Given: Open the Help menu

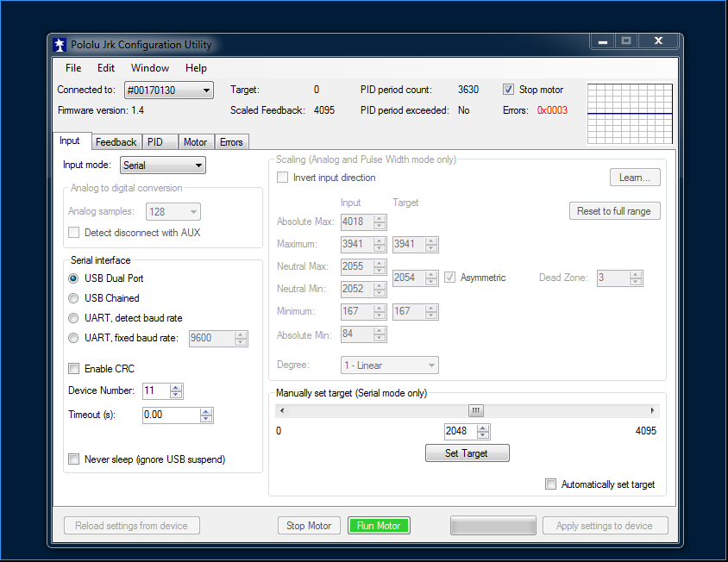Looking at the screenshot, I should [x=196, y=68].
